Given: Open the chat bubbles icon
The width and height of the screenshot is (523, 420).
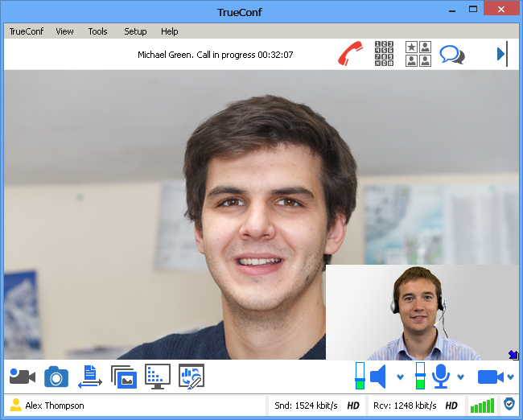Looking at the screenshot, I should click(452, 55).
